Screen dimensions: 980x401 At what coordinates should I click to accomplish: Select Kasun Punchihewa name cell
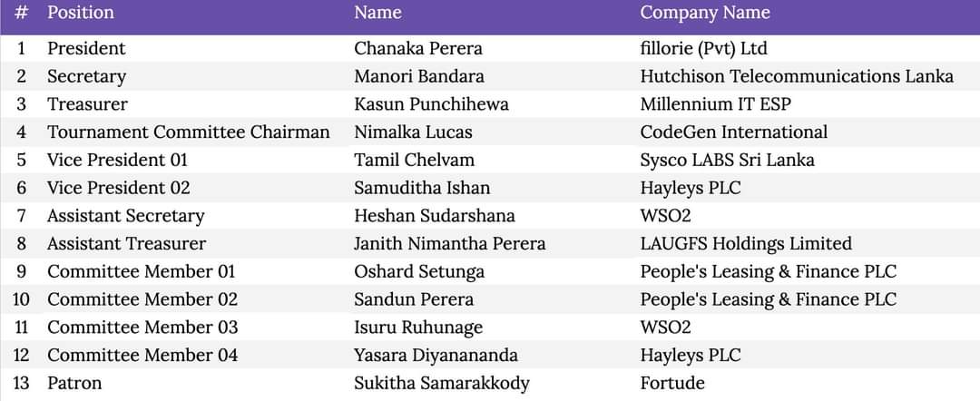pyautogui.click(x=431, y=104)
